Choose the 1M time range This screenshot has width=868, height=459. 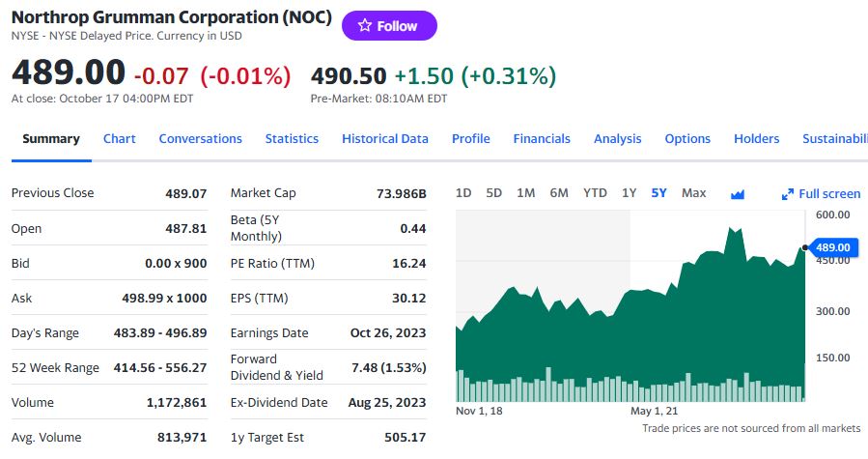tap(526, 193)
